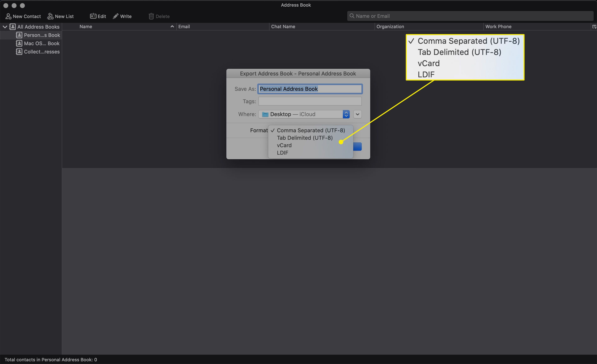Choose LDIF export format
This screenshot has height=364, width=597.
click(311, 153)
